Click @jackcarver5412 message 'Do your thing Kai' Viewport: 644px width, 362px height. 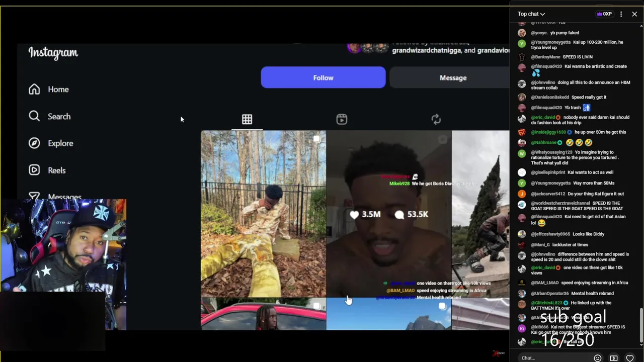(x=578, y=194)
